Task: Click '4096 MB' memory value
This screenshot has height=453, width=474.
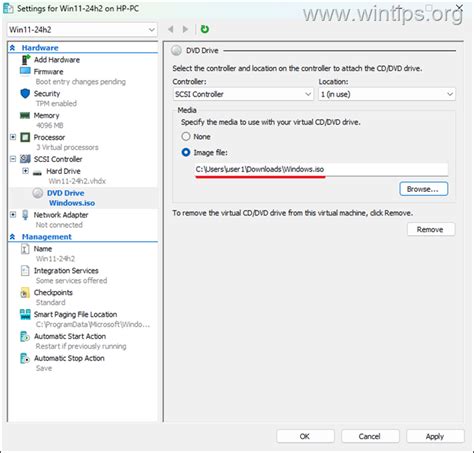Action: 49,125
